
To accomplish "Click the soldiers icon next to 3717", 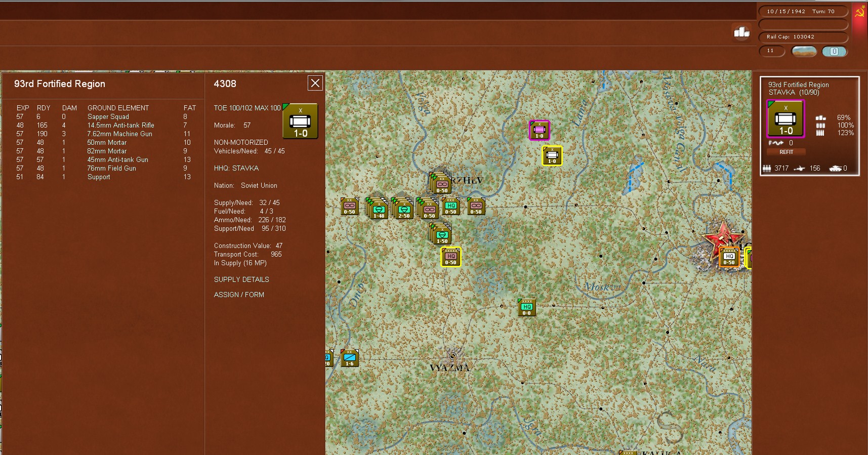I will [767, 169].
